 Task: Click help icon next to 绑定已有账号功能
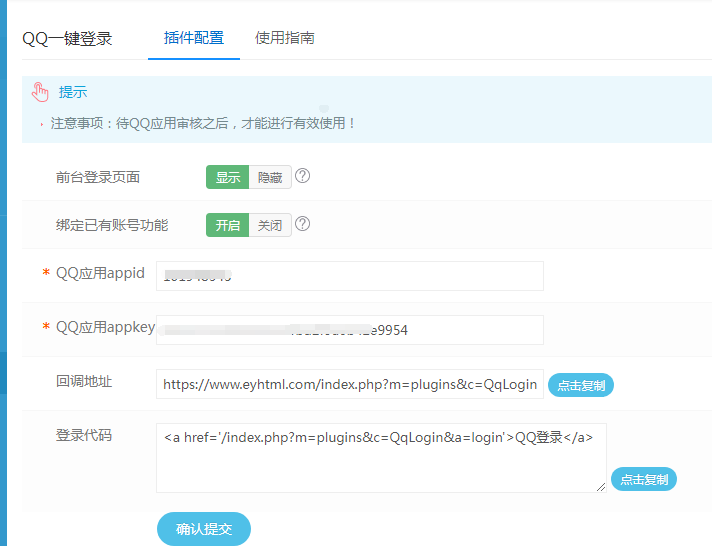pos(302,224)
